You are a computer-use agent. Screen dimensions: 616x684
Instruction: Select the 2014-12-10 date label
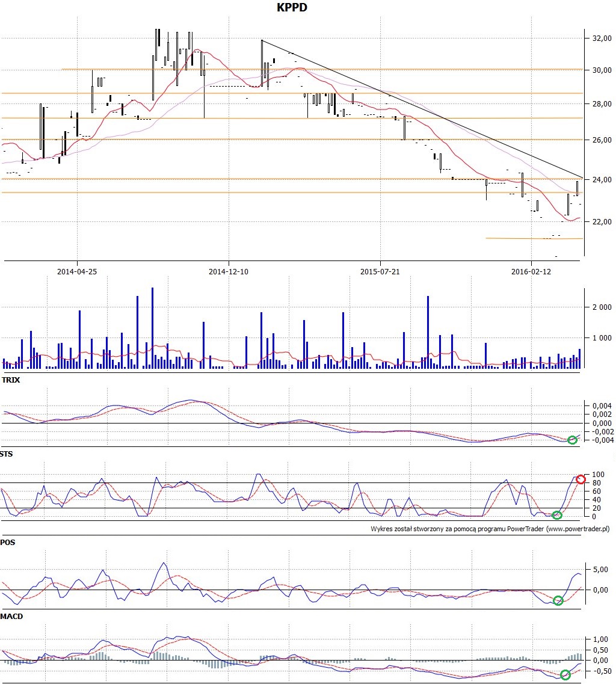(x=228, y=272)
